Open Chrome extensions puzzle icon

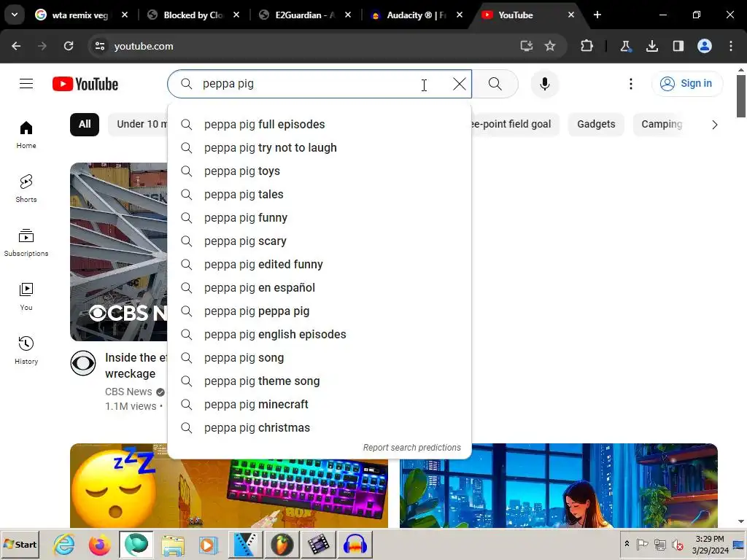587,46
